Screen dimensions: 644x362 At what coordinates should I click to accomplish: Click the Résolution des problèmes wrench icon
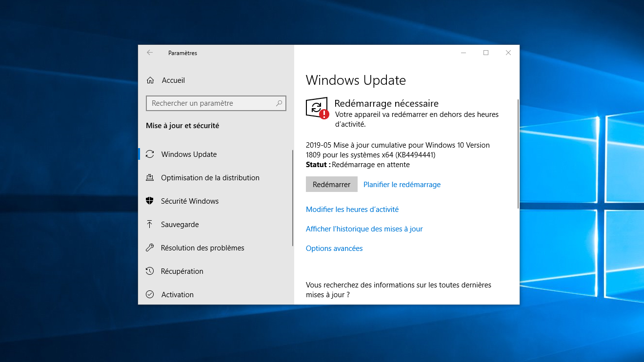coord(150,248)
